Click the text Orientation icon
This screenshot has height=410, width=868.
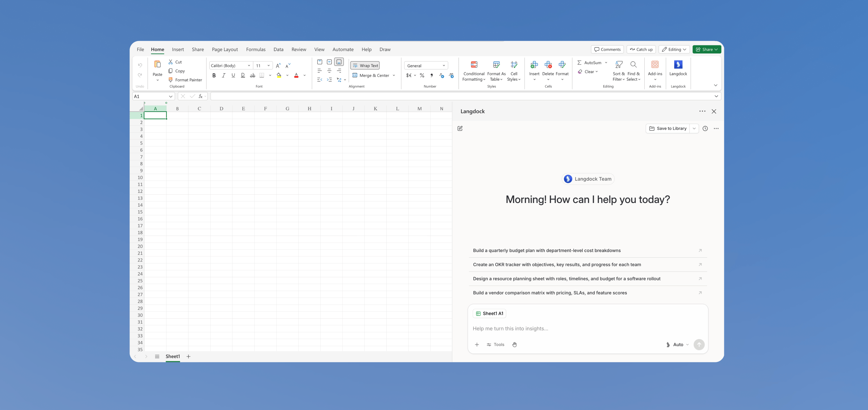tap(339, 80)
